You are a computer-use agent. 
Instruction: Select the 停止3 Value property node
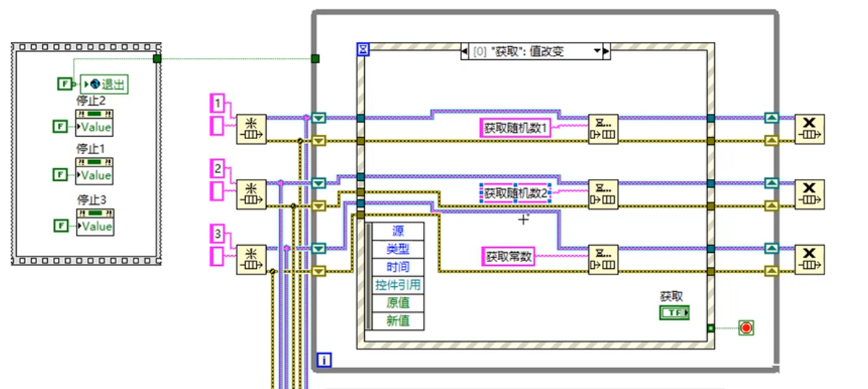[x=95, y=222]
